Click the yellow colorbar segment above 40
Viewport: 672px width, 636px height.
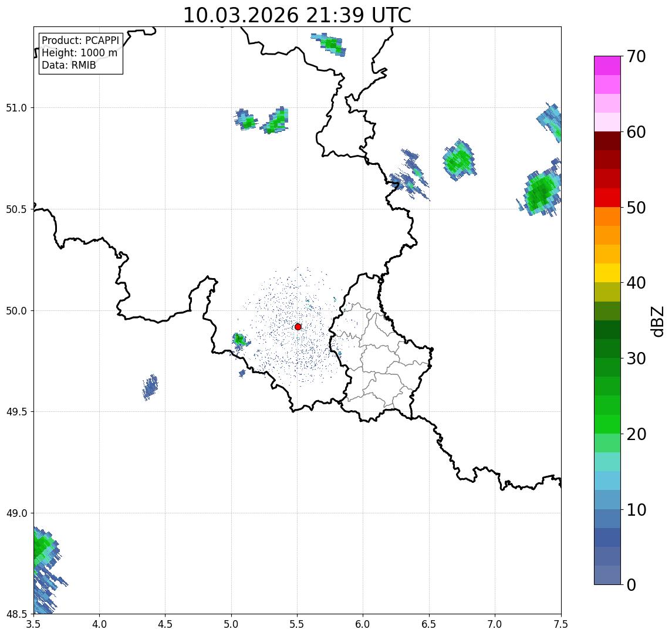607,273
